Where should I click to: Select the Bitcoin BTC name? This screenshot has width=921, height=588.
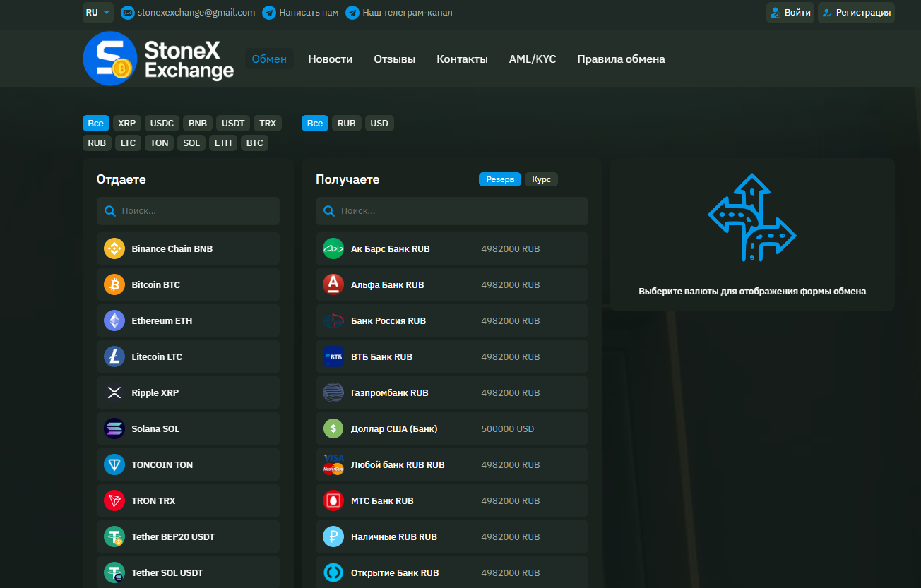[156, 285]
